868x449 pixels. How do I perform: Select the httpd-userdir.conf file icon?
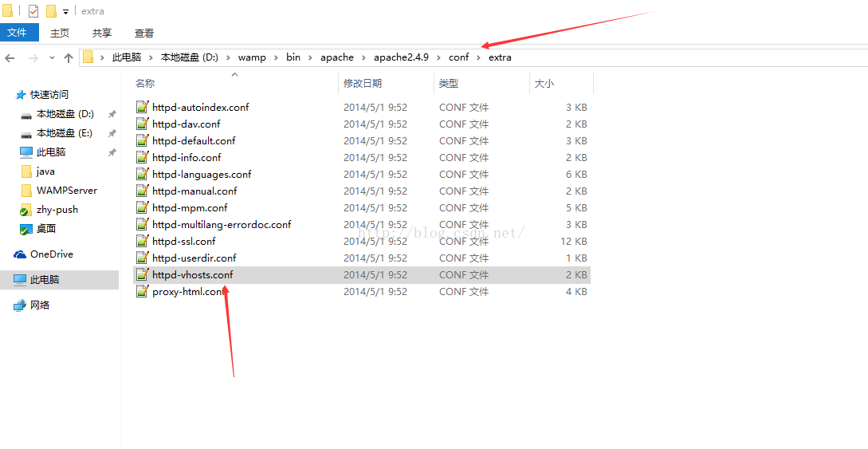click(x=143, y=258)
